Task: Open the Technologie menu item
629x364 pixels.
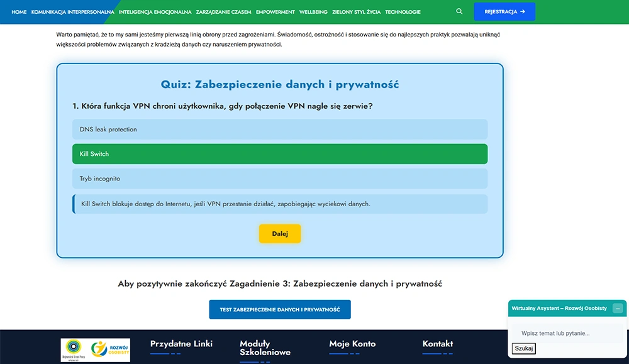Action: pyautogui.click(x=403, y=12)
